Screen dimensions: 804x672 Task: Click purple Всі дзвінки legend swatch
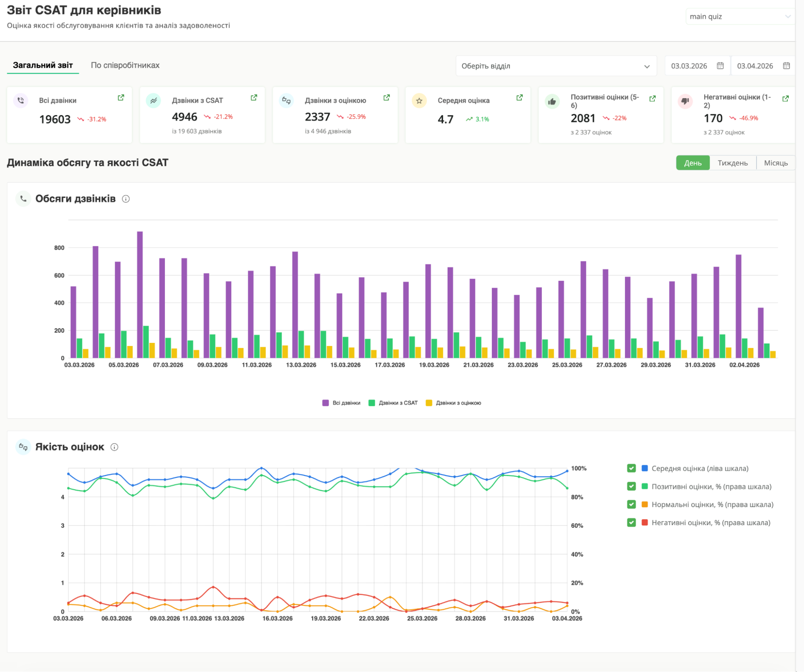(325, 403)
